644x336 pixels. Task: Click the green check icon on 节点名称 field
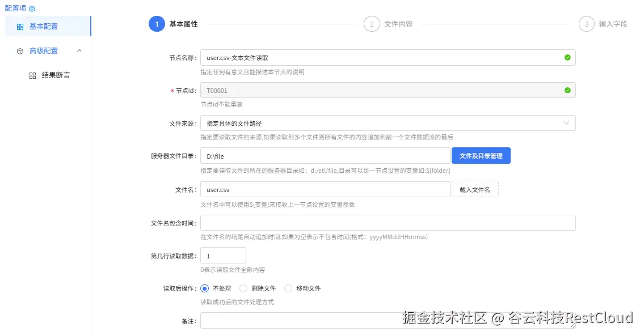567,57
